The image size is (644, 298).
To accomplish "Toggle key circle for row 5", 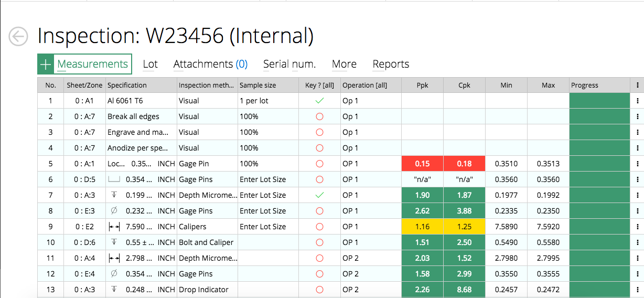I will coord(319,164).
